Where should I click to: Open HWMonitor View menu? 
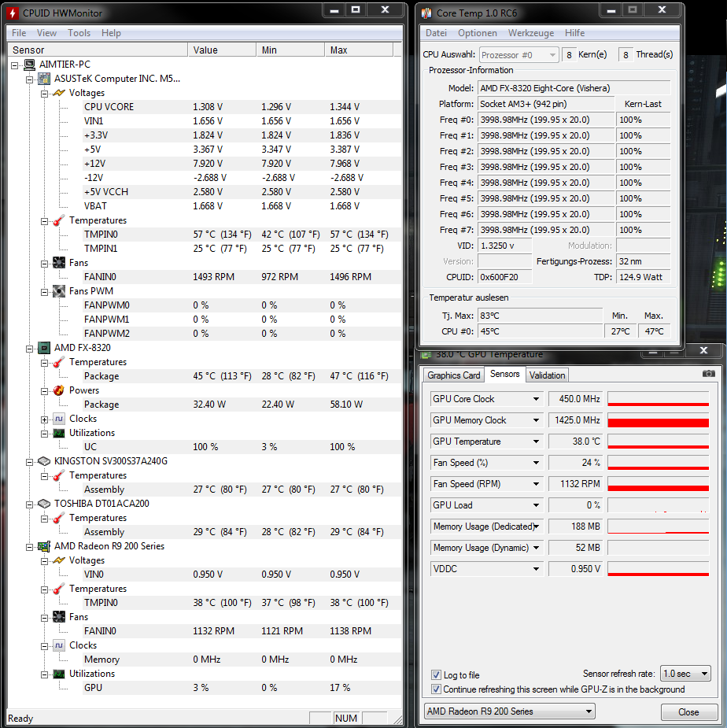point(46,33)
